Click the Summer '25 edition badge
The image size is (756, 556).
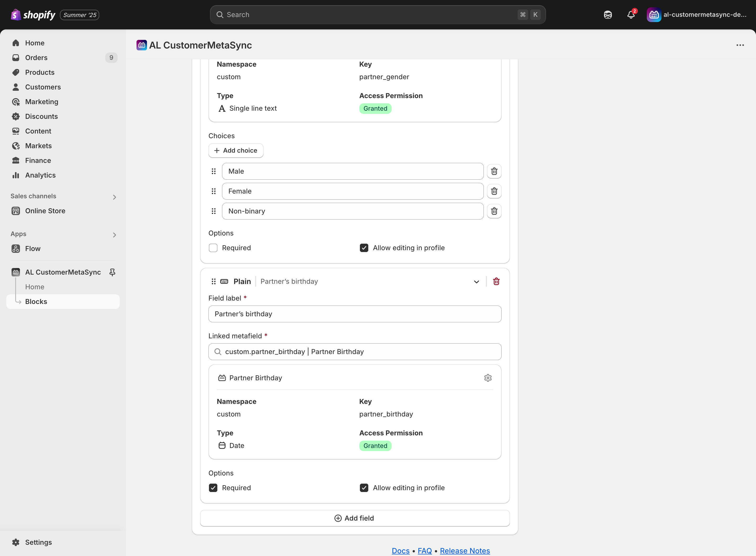[80, 15]
